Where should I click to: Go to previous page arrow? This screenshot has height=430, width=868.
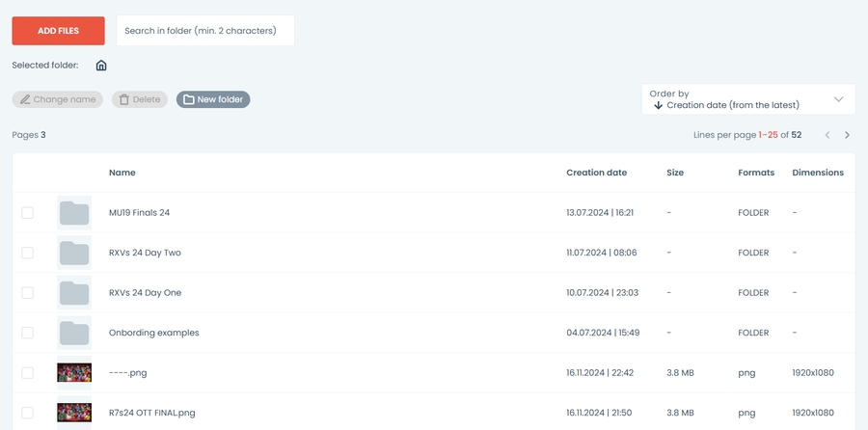click(x=827, y=135)
